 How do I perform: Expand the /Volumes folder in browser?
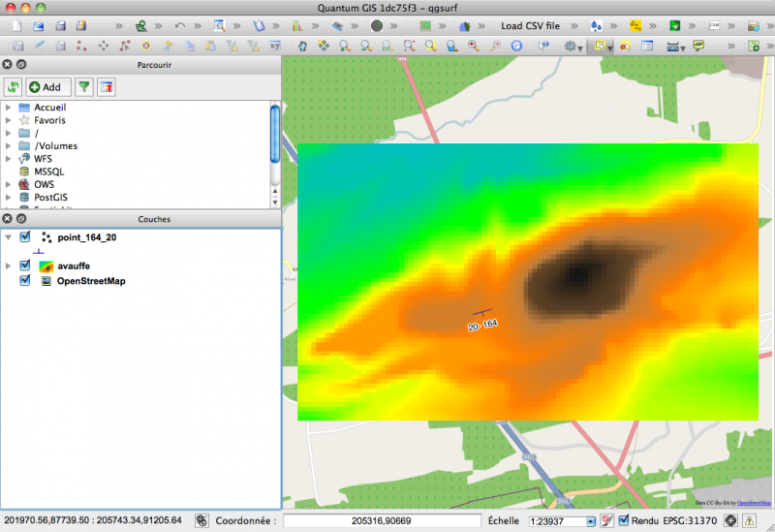coord(9,146)
